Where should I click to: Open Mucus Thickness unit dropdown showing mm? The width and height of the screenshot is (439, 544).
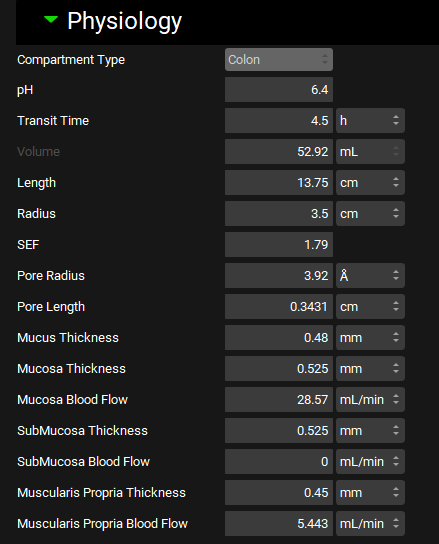coord(370,337)
